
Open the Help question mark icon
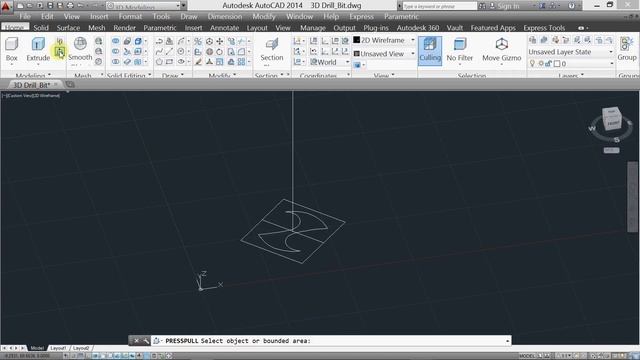click(x=571, y=6)
